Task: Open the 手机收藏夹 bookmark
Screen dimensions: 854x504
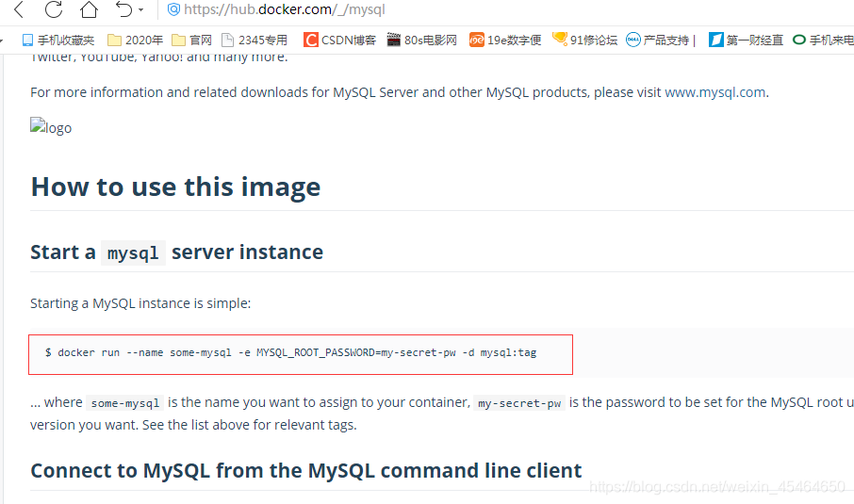Action: coord(57,40)
